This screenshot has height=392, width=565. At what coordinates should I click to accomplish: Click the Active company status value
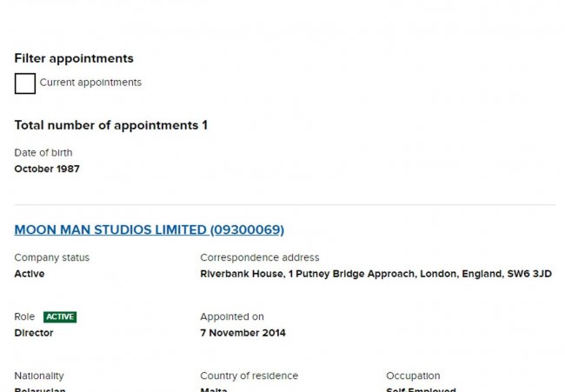coord(30,274)
